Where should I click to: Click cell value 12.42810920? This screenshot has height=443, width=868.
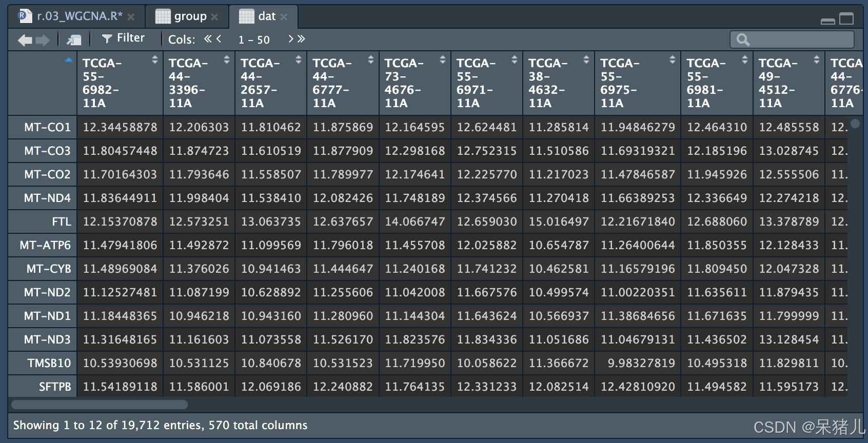click(x=638, y=387)
